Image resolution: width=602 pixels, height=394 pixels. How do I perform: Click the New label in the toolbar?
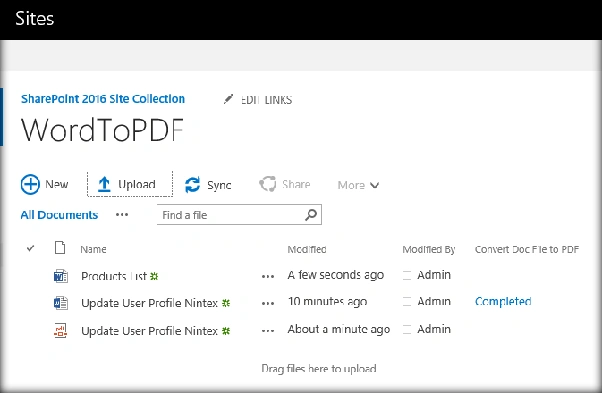coord(56,184)
